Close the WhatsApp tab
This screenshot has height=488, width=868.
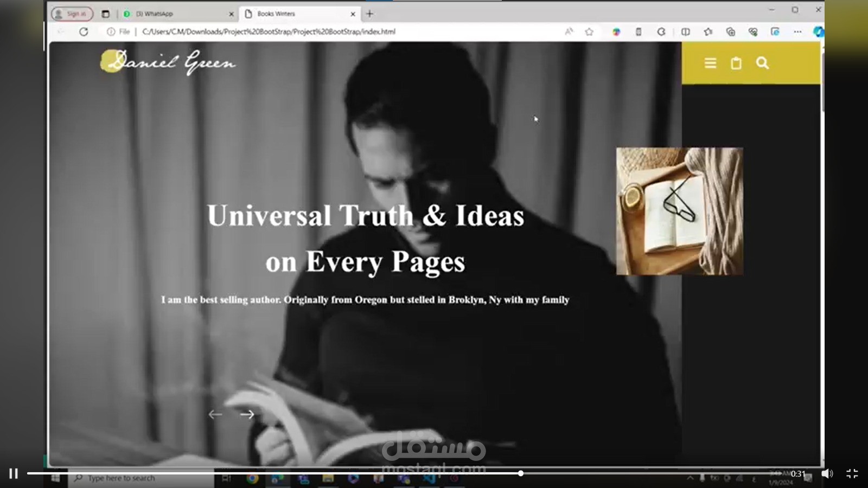232,14
